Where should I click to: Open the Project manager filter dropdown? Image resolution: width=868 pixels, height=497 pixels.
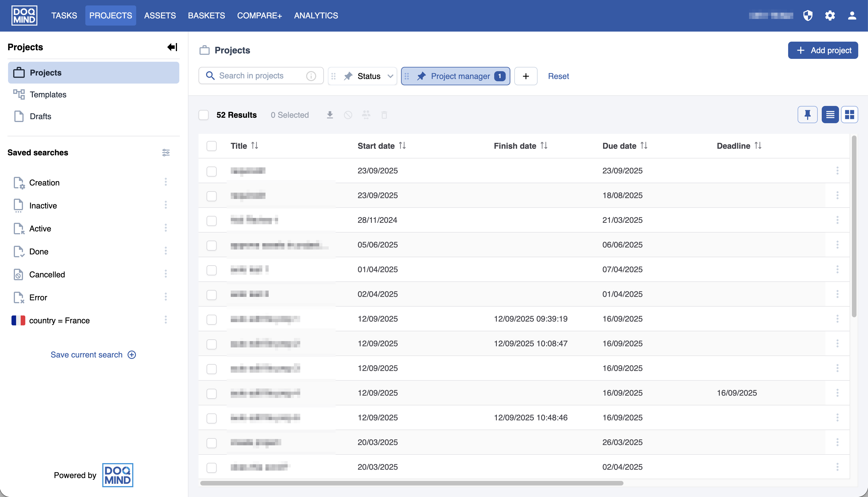click(455, 76)
